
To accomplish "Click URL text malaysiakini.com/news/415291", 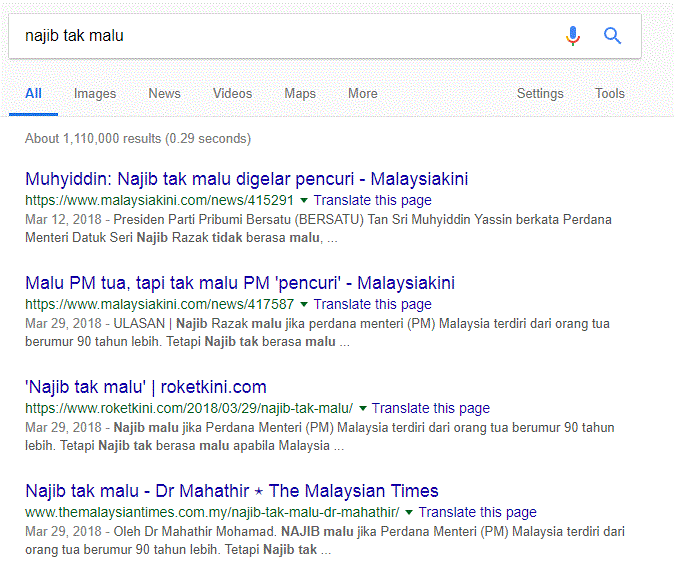I will click(x=159, y=201).
